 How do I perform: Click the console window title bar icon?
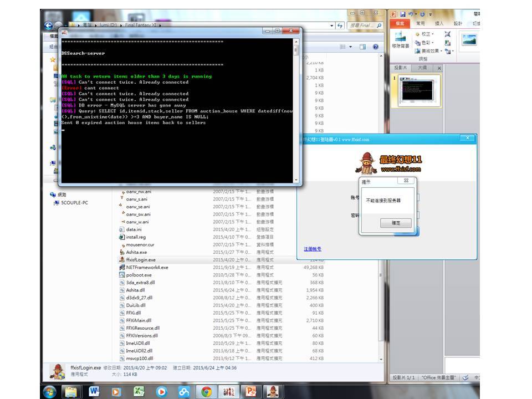(64, 33)
